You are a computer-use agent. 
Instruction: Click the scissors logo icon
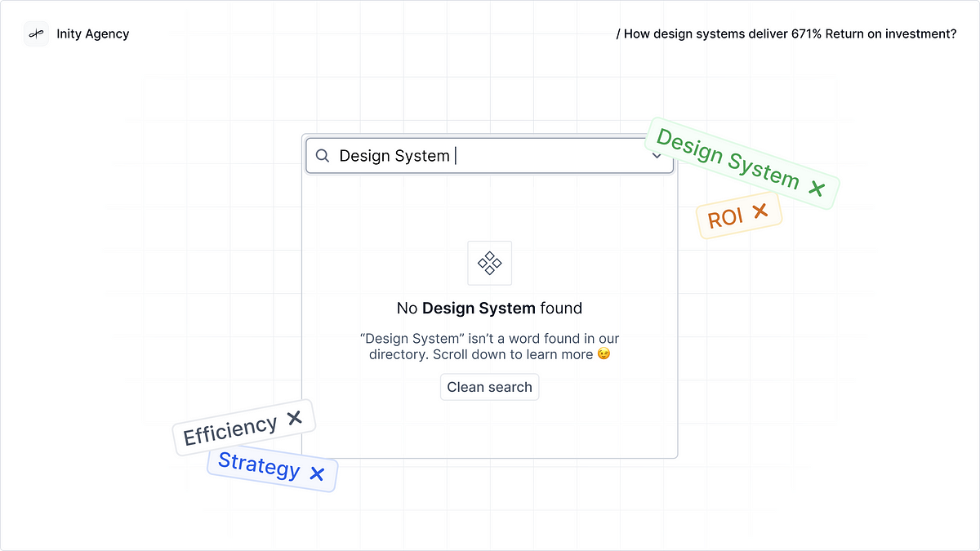(35, 33)
